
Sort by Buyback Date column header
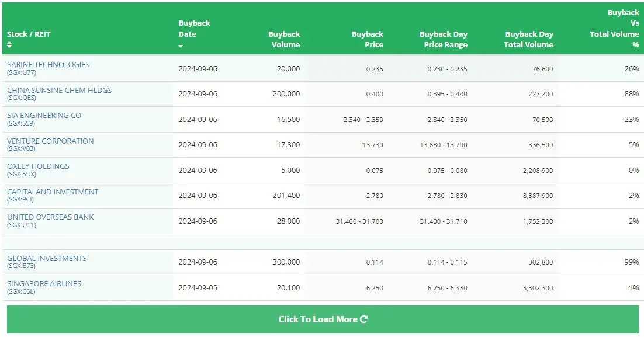pos(194,29)
